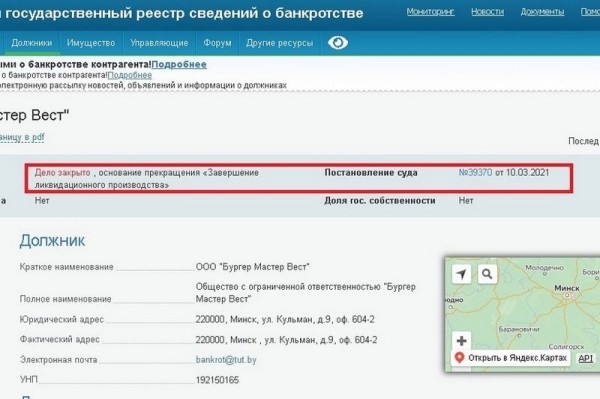Open the Другие ресурсы tab
The image size is (600, 399).
pyautogui.click(x=280, y=42)
